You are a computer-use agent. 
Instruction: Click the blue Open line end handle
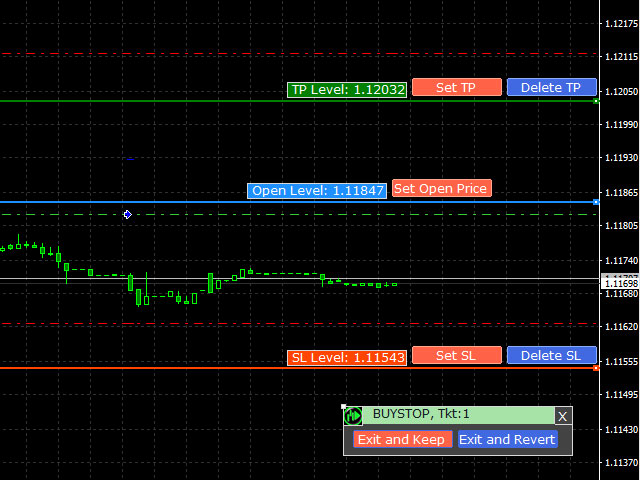tap(596, 202)
